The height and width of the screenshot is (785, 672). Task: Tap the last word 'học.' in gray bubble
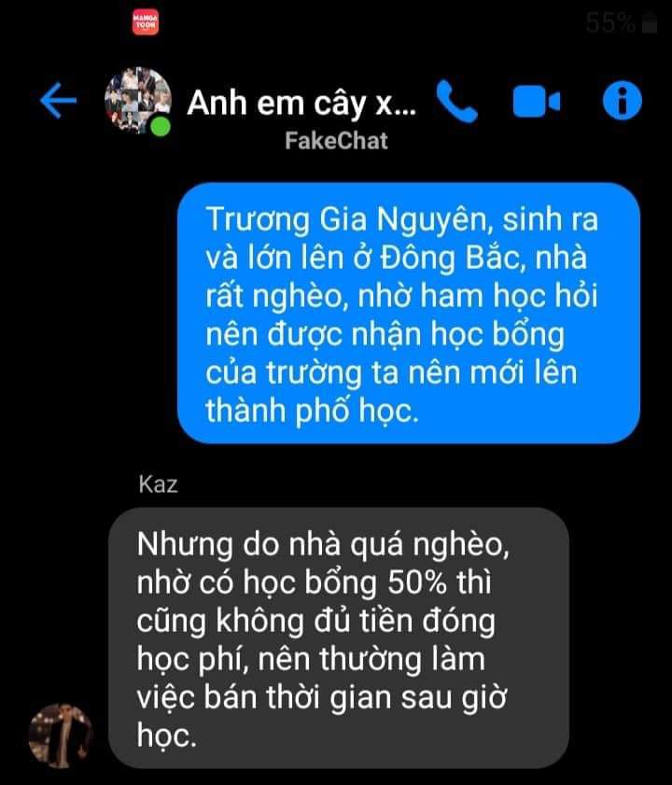tap(167, 736)
